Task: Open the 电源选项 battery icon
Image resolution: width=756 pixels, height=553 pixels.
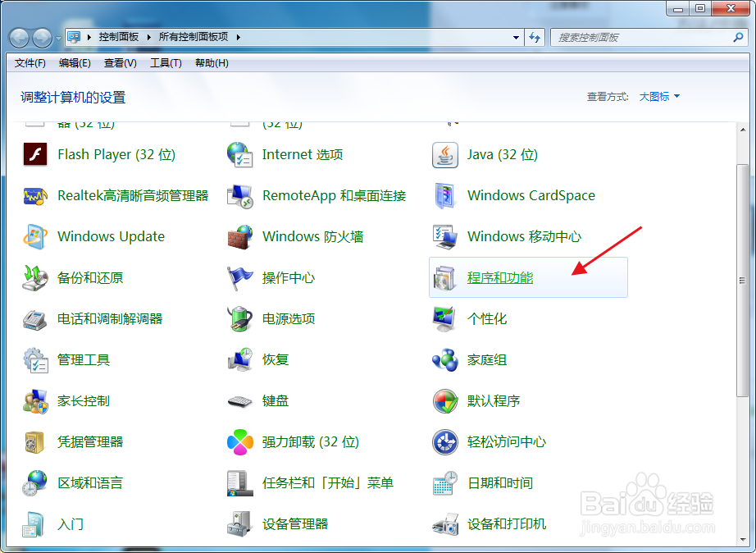Action: pos(239,319)
